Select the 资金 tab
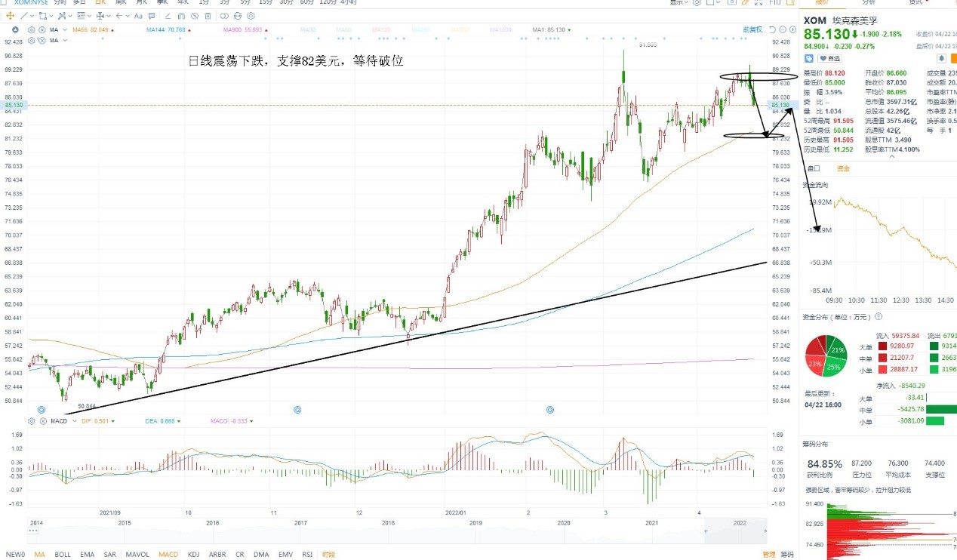 (x=842, y=169)
